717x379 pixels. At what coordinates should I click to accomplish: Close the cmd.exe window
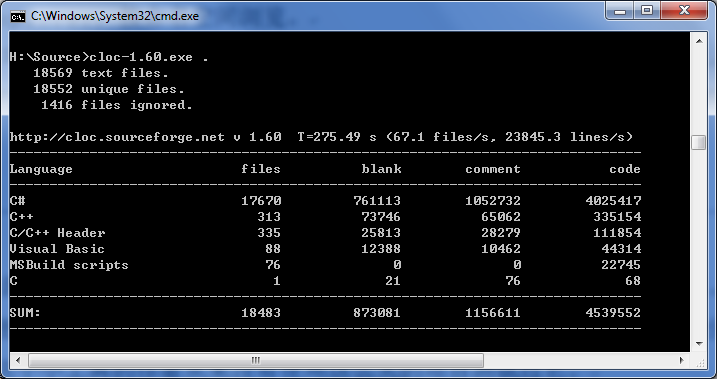684,11
